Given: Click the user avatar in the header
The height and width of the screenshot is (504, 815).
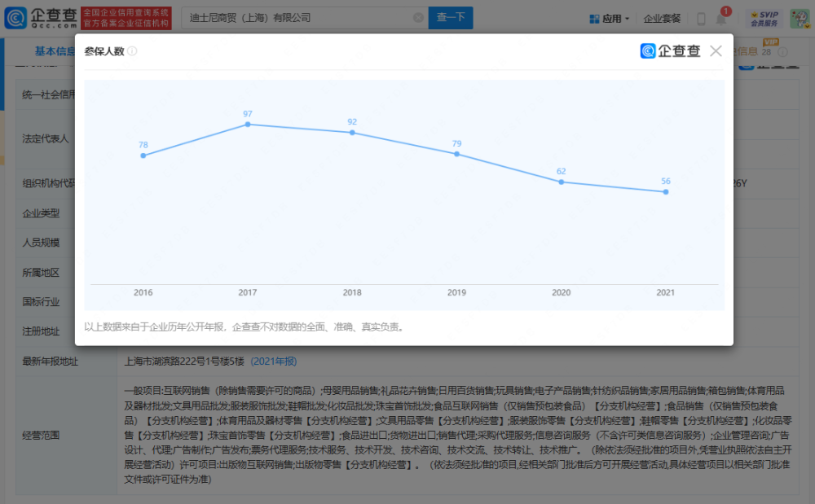Looking at the screenshot, I should 799,19.
